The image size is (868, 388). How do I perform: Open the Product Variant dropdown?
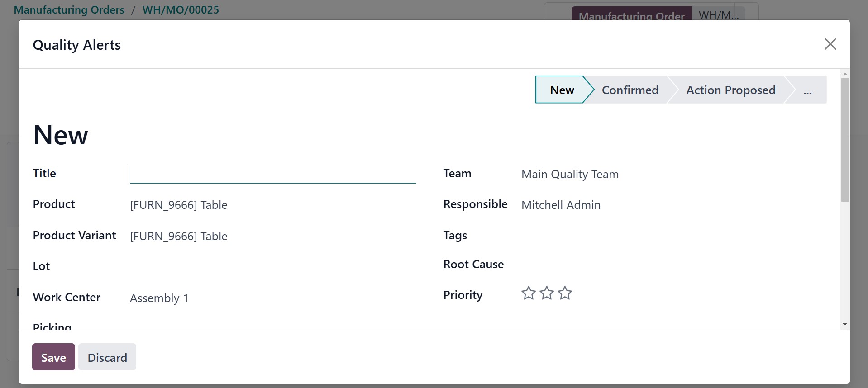click(272, 236)
